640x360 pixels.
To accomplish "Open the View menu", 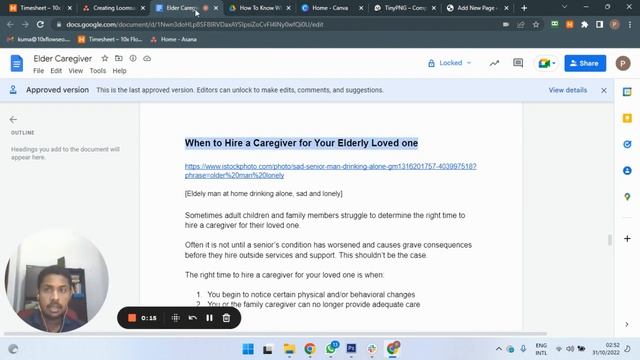I will pos(76,71).
